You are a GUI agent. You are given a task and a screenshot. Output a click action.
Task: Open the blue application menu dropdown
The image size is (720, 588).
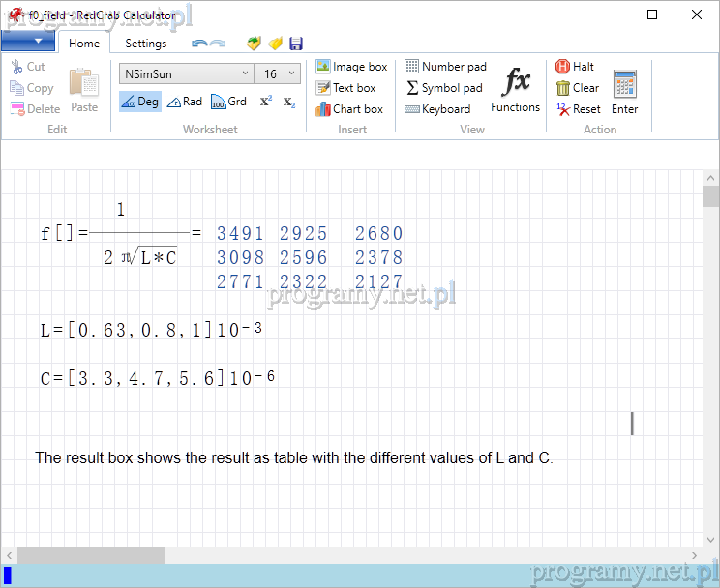(28, 42)
